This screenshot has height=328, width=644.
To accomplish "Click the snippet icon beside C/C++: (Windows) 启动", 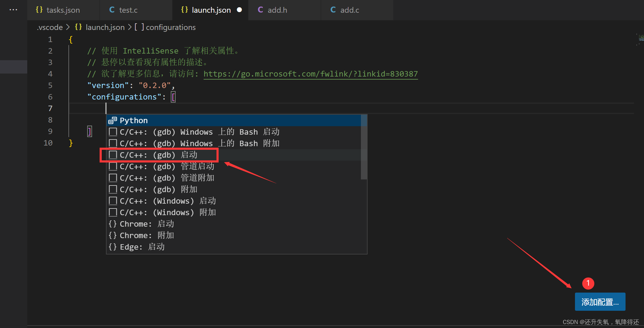I will click(x=113, y=201).
